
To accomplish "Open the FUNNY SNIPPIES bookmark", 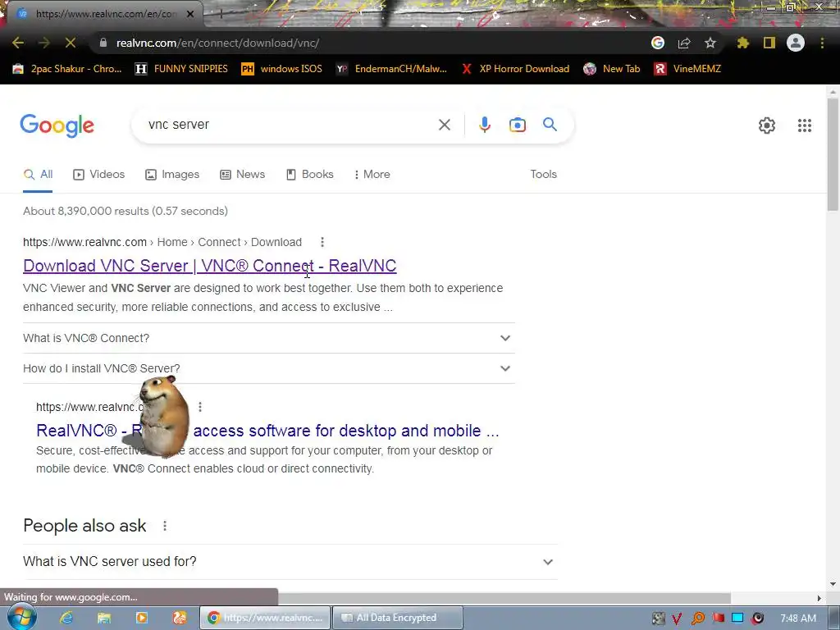I will click(181, 69).
